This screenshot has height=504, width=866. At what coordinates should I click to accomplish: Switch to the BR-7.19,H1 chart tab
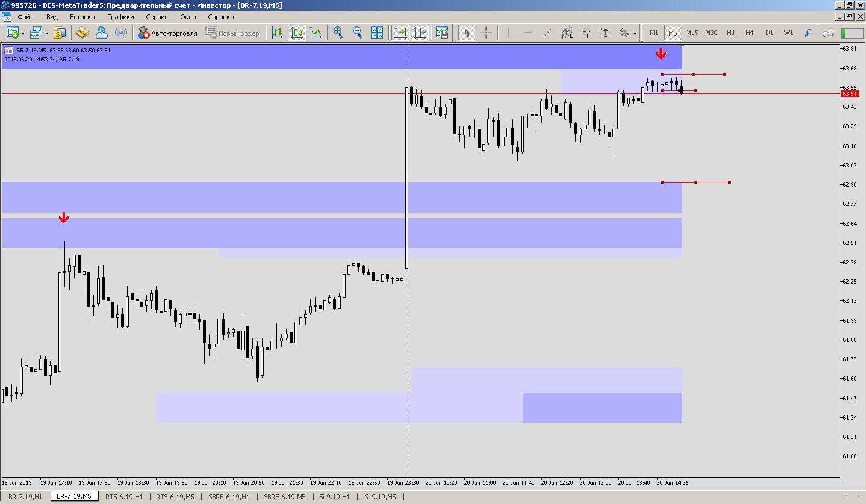tap(25, 497)
